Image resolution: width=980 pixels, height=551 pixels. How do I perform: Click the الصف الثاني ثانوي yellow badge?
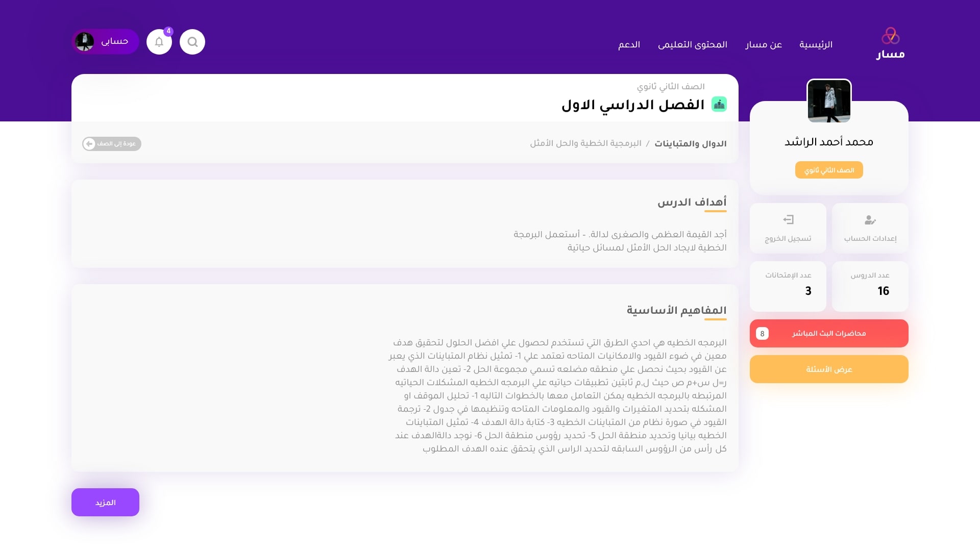(x=829, y=170)
